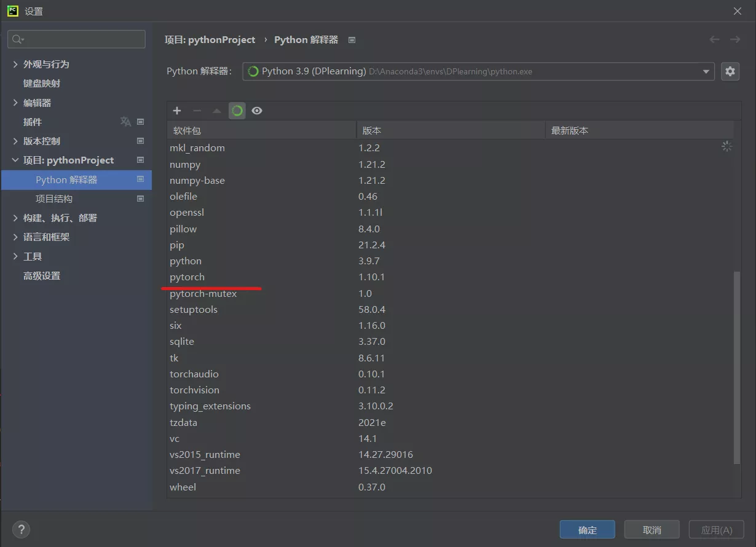Collapse the 项目: pythonProject tree node
The height and width of the screenshot is (547, 756).
click(15, 160)
